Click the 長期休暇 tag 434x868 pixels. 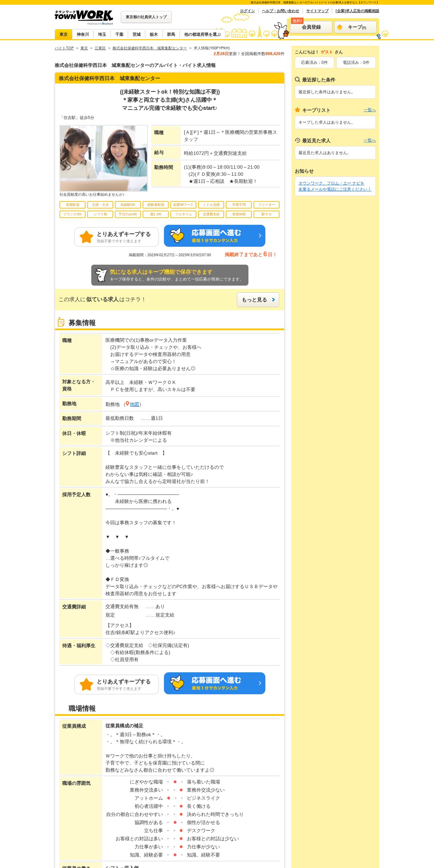point(239,214)
